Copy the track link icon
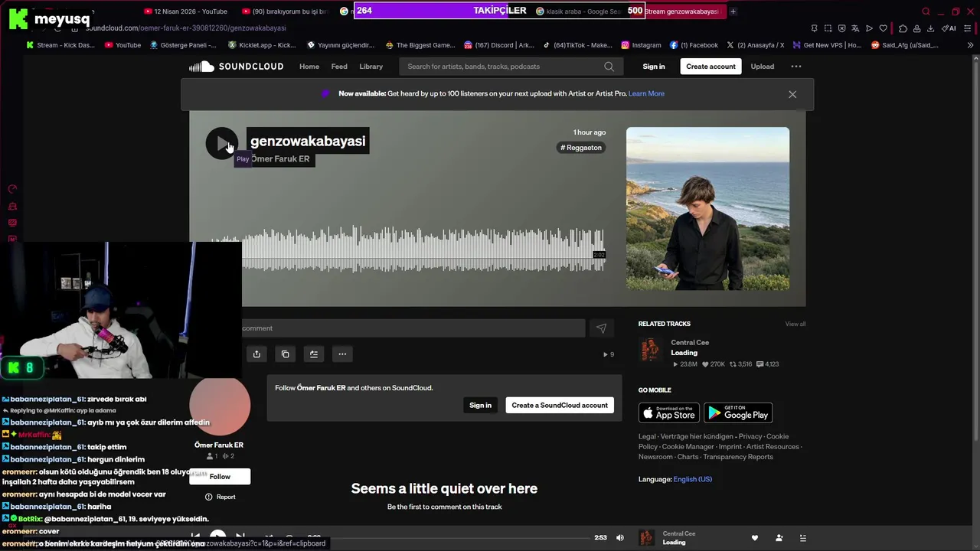Screen dimensions: 980x551 tap(286, 354)
